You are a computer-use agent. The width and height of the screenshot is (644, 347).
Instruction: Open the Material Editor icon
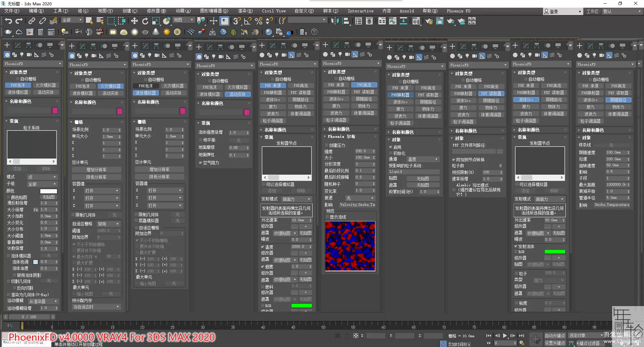point(416,21)
